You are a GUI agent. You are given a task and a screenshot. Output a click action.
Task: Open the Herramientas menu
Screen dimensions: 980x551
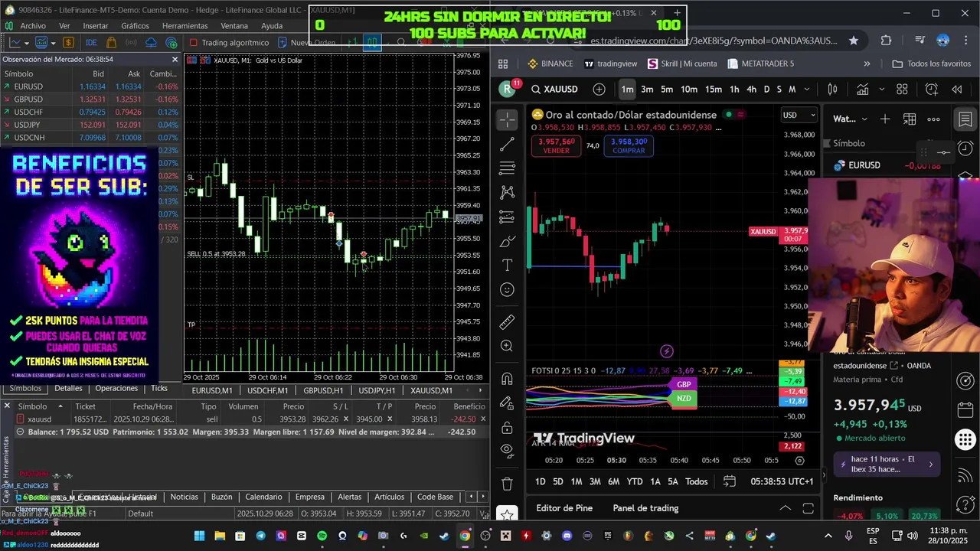pos(185,25)
